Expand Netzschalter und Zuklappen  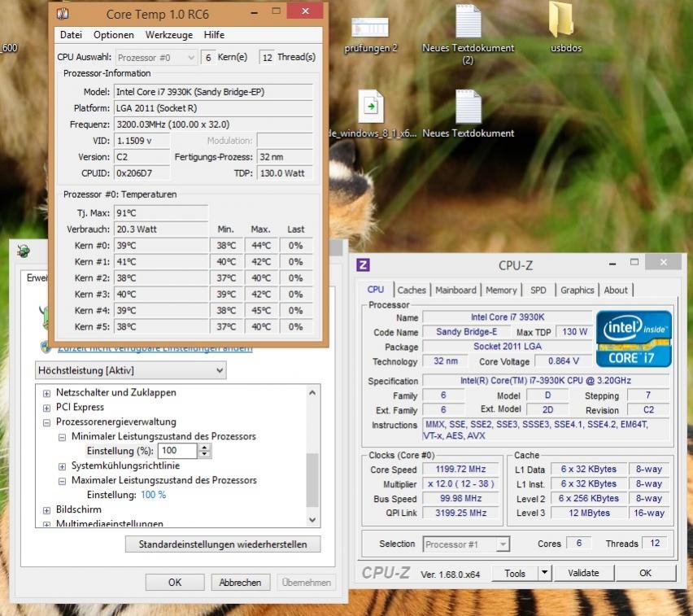[x=46, y=393]
